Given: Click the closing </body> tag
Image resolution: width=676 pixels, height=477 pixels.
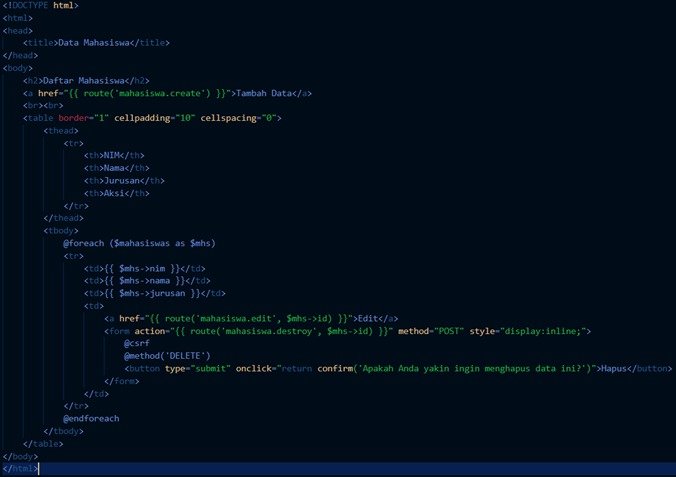Looking at the screenshot, I should tap(20, 456).
